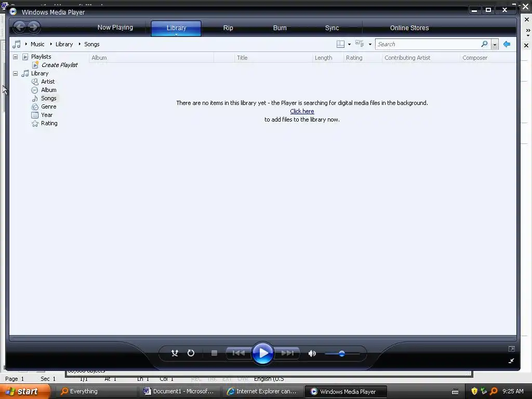Select Genre in the library tree
This screenshot has width=532, height=399.
tap(48, 107)
